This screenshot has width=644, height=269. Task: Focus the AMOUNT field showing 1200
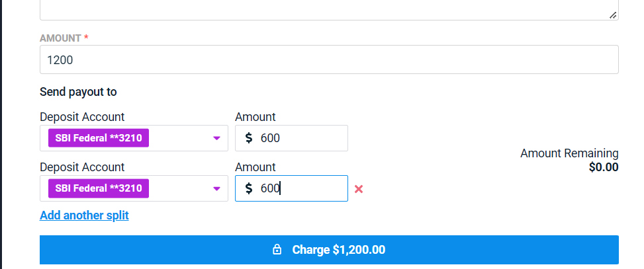[329, 60]
